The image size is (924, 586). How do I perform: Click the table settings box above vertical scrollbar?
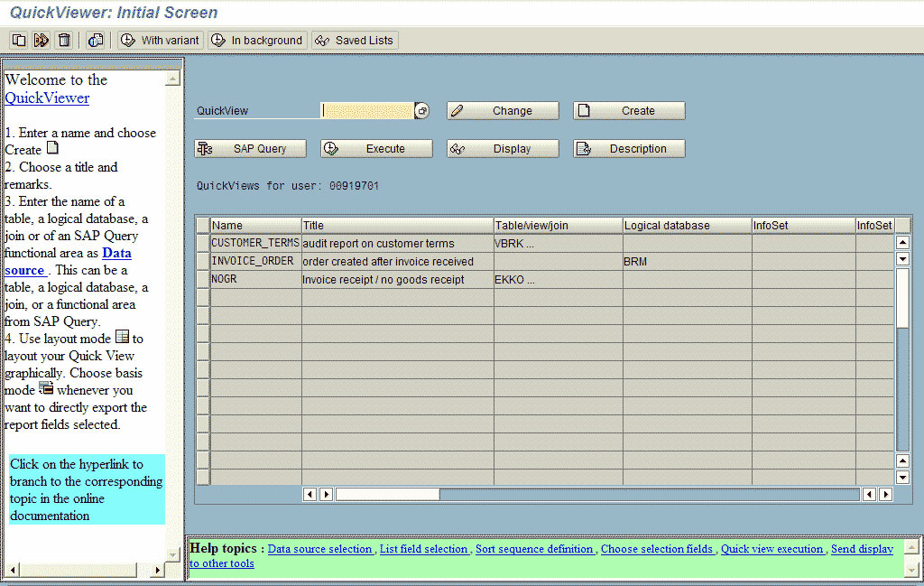902,225
